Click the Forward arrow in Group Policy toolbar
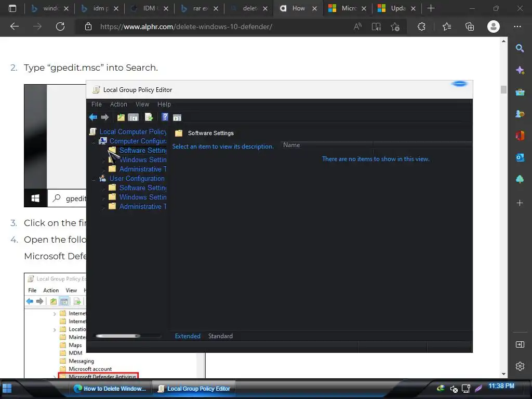Viewport: 532px width, 399px height. pos(105,117)
